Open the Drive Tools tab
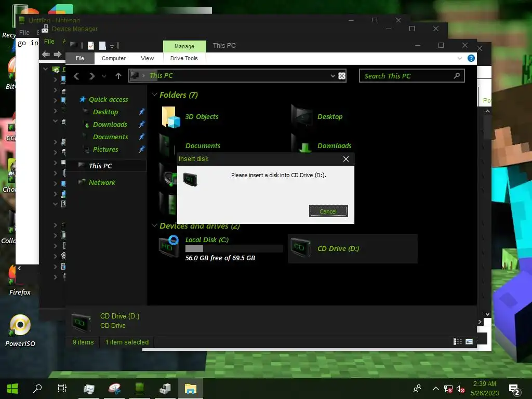 [x=184, y=58]
